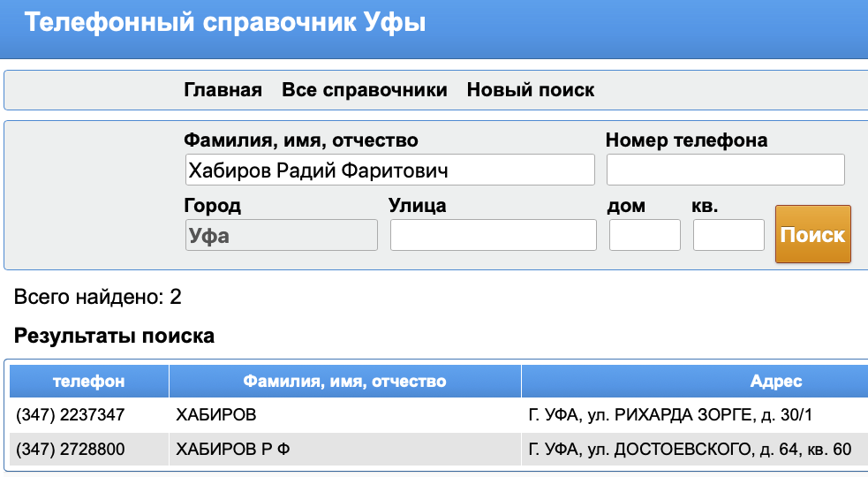Click the телефон column header
The image size is (868, 477).
[88, 382]
